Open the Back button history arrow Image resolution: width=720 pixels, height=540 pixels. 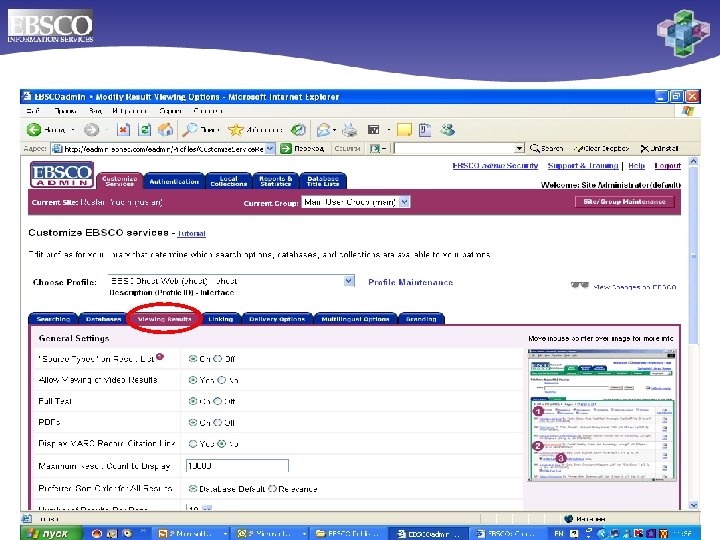pyautogui.click(x=73, y=130)
